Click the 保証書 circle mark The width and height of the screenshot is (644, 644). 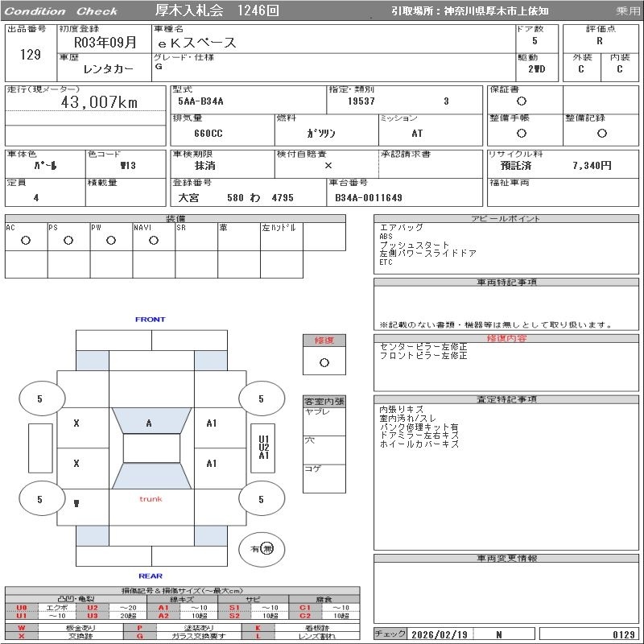(x=522, y=101)
